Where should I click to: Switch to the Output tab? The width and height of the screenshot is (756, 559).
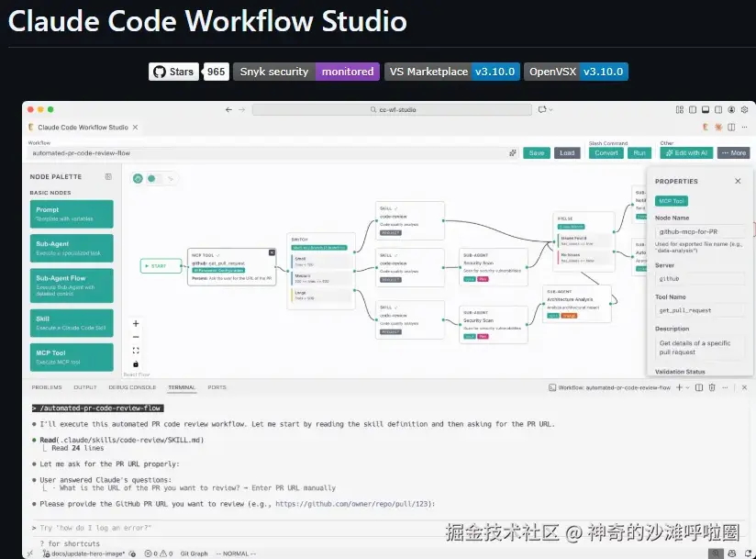pyautogui.click(x=85, y=387)
